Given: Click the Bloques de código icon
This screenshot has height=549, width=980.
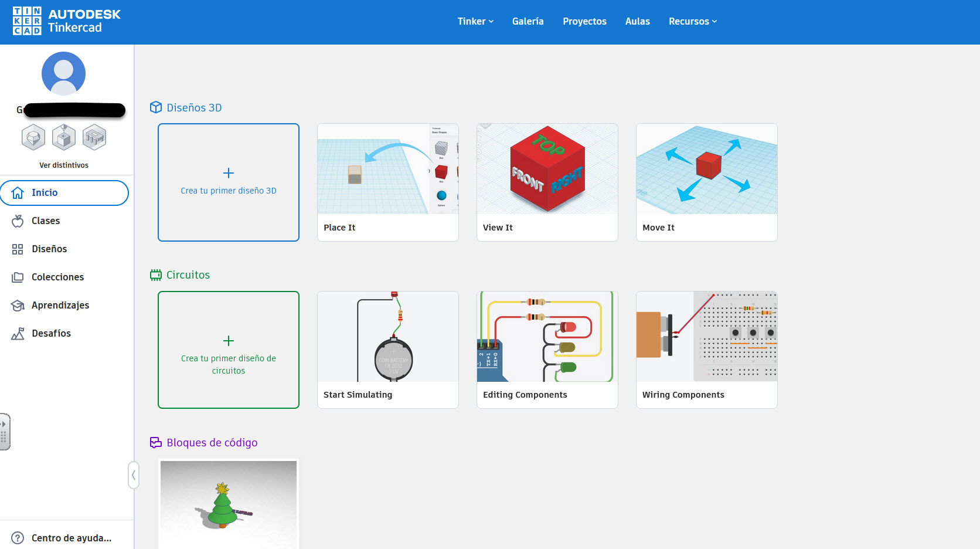Looking at the screenshot, I should pyautogui.click(x=155, y=443).
